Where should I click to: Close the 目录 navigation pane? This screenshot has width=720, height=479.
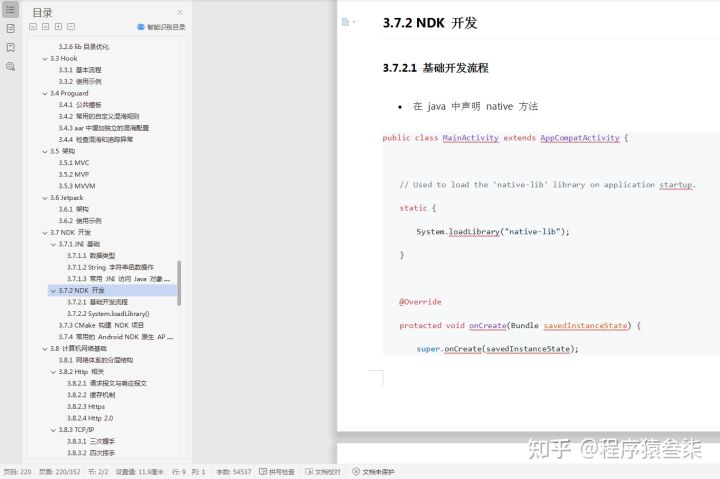coord(180,12)
